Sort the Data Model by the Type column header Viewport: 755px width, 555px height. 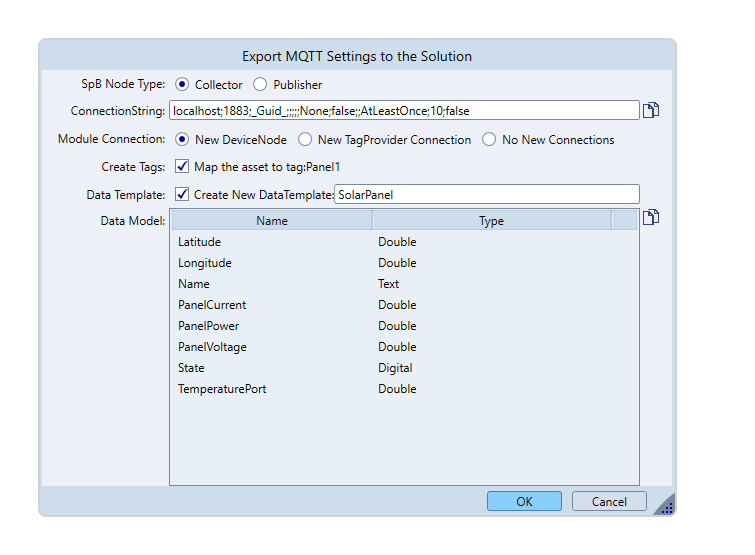point(492,220)
